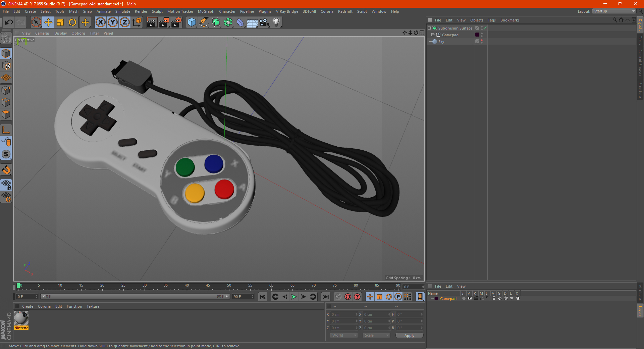This screenshot has height=349, width=644.
Task: Add a Light object
Action: [276, 22]
